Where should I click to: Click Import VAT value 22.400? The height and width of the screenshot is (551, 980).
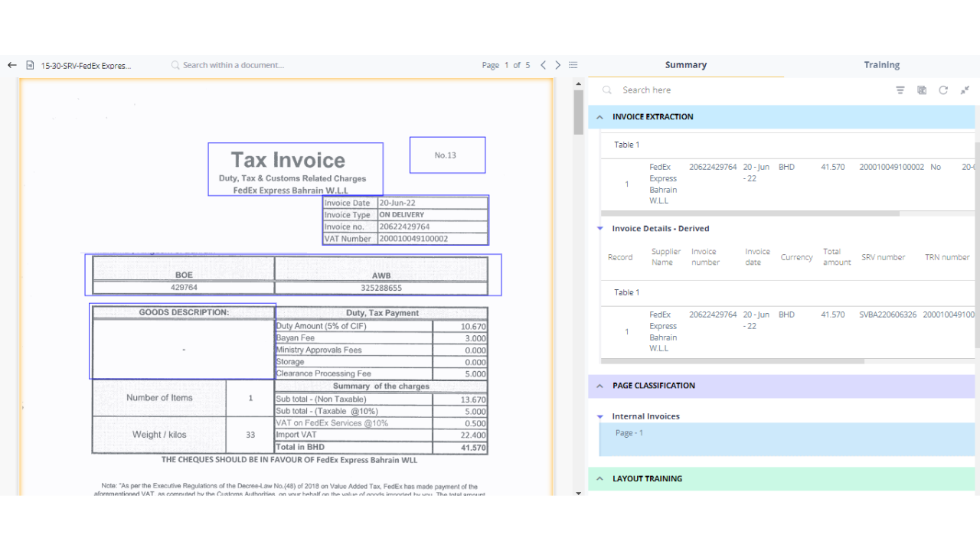[473, 435]
